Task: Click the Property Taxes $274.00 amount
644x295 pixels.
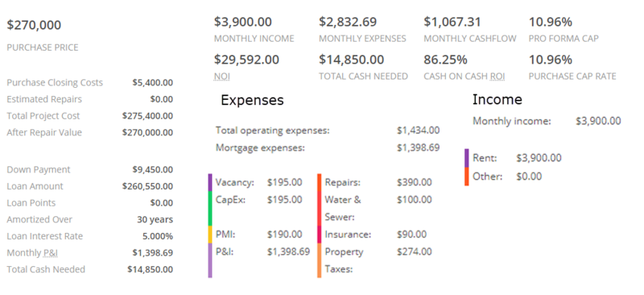Action: tap(415, 251)
